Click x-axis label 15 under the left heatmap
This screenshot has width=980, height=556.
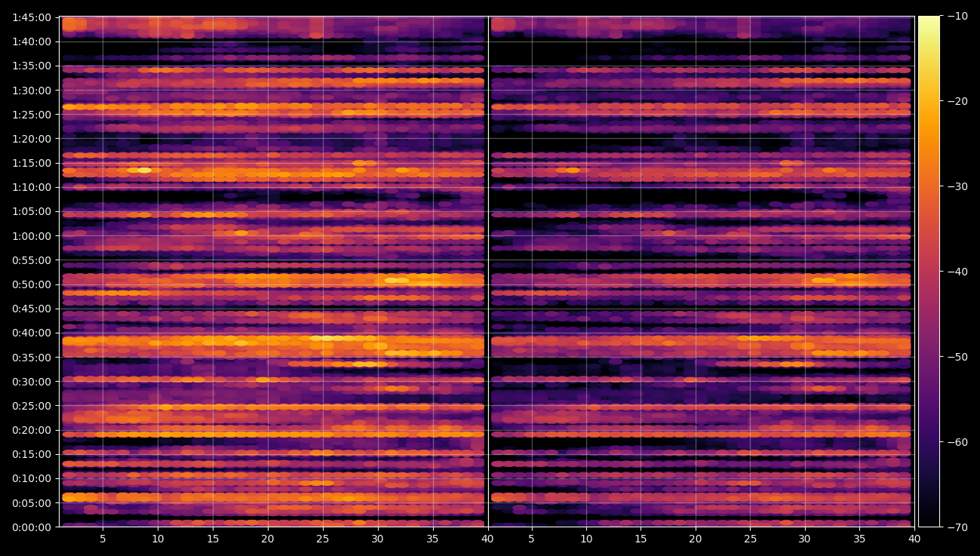tap(213, 539)
